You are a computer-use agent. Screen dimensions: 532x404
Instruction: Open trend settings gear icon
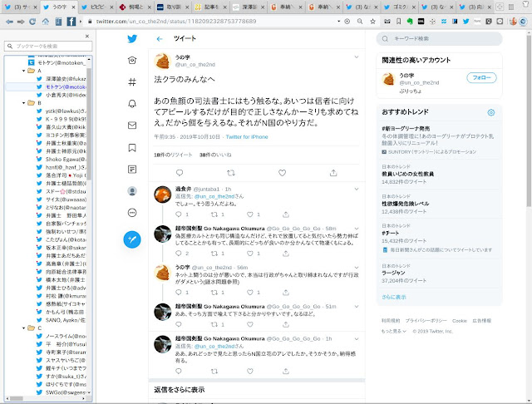pos(491,112)
